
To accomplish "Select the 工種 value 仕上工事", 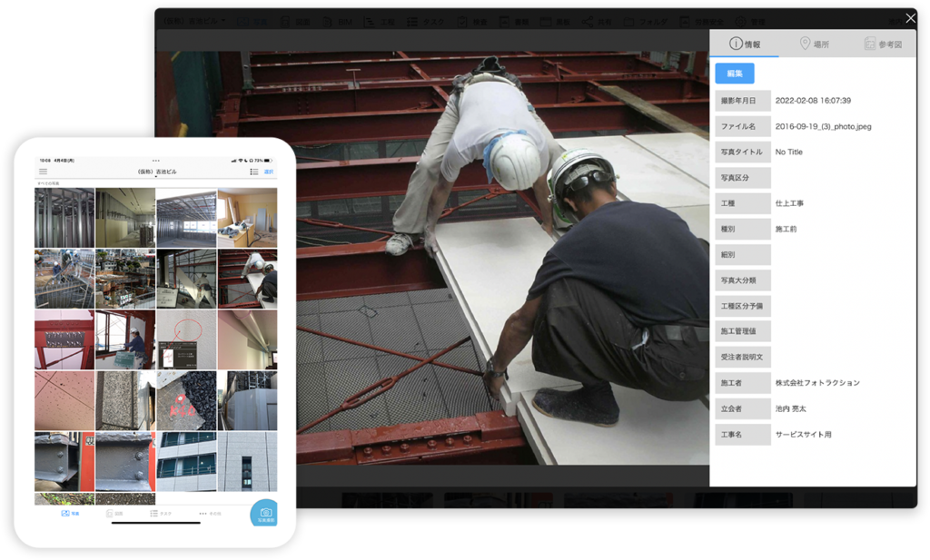I will coord(789,203).
